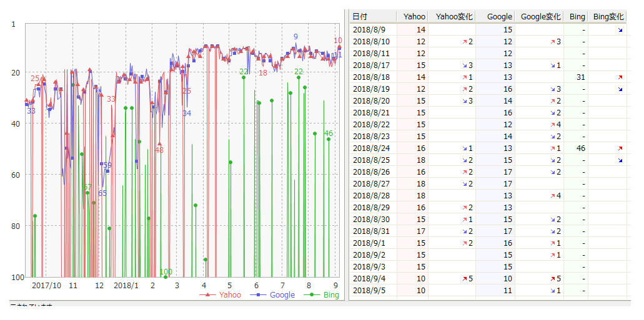Click the Yahoo data label 48 on chart
The height and width of the screenshot is (320, 644).
click(x=159, y=150)
